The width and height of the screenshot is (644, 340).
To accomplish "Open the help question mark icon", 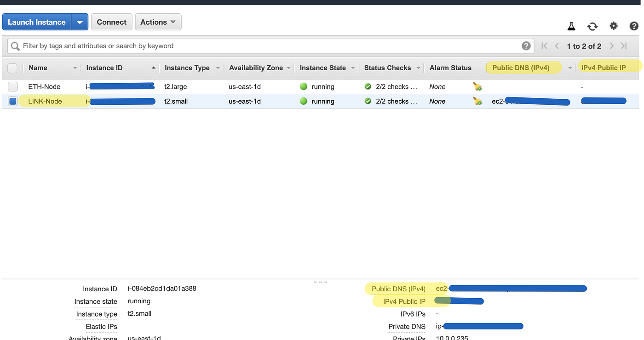I will [634, 26].
